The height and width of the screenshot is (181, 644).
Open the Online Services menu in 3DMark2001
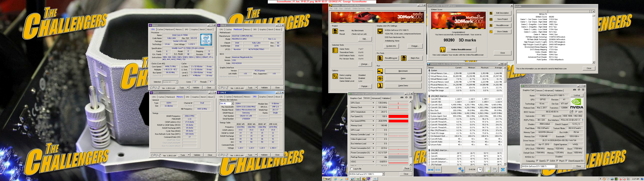358,9
